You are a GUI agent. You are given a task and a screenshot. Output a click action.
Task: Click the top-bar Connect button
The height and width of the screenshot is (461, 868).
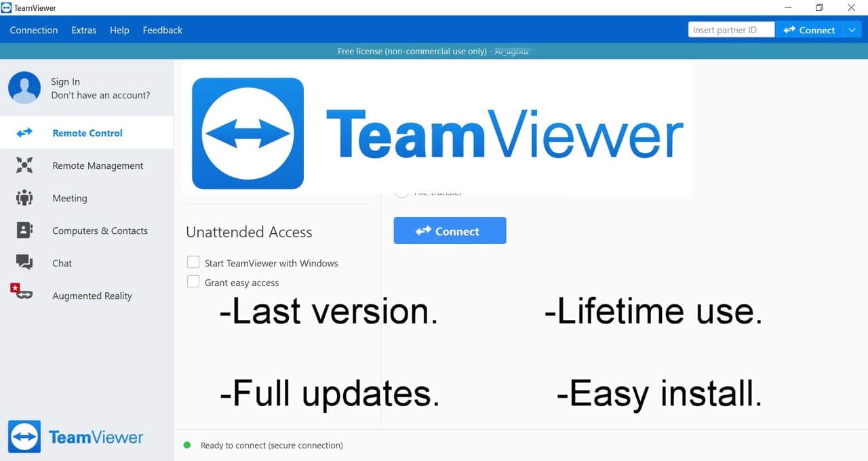coord(809,30)
